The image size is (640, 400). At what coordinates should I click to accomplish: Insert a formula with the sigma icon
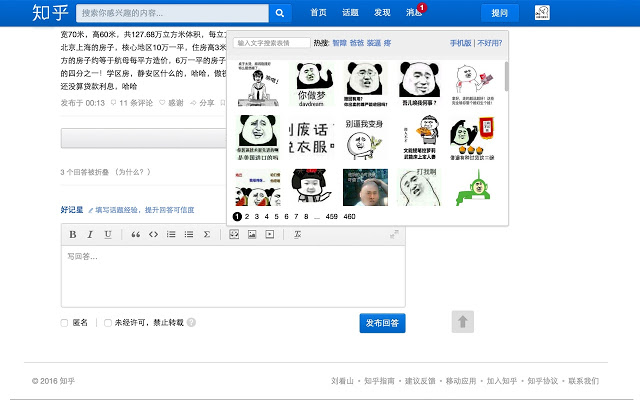tap(207, 234)
